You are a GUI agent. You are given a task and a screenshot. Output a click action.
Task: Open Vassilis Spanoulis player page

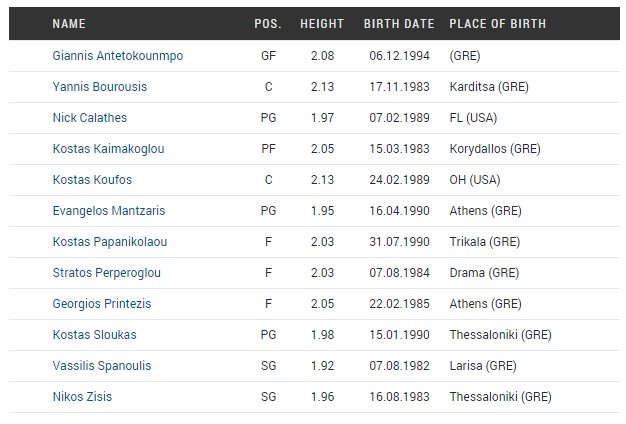click(102, 366)
